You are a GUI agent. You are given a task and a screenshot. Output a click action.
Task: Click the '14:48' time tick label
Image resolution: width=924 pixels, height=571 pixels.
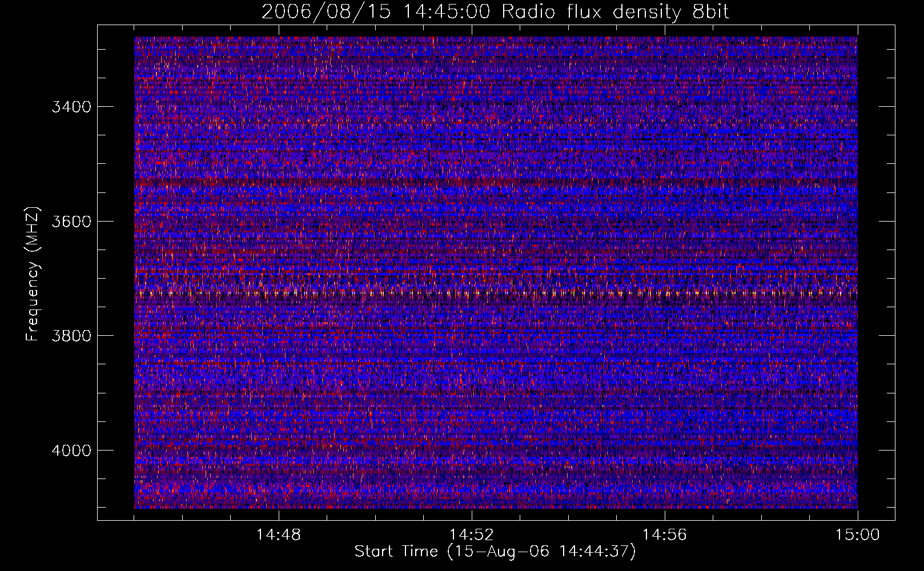click(278, 535)
